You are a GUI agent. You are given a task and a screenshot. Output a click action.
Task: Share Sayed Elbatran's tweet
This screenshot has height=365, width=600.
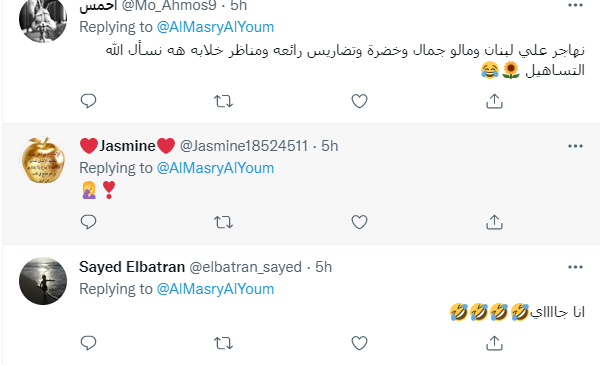coord(494,343)
